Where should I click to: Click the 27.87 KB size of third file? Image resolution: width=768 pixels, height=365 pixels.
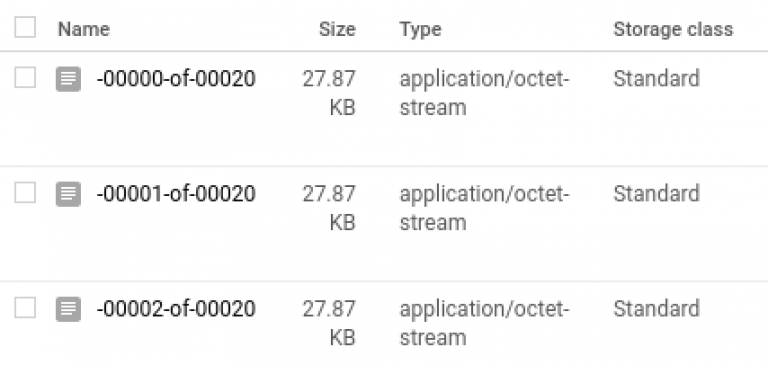point(329,323)
